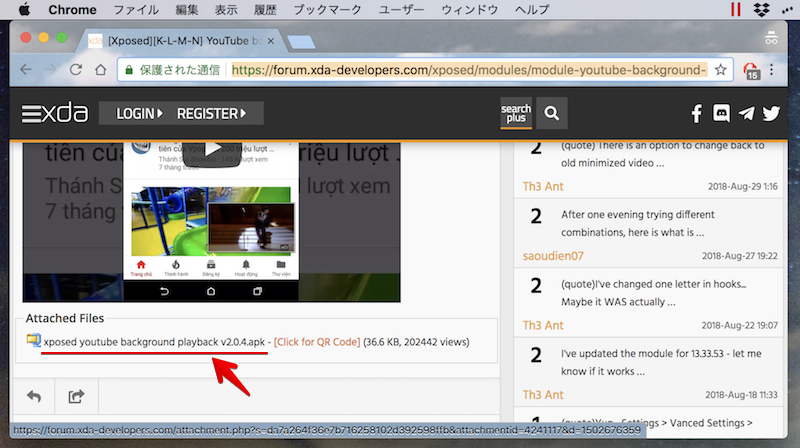Play the embedded YouTube video
This screenshot has width=800, height=448.
click(211, 151)
